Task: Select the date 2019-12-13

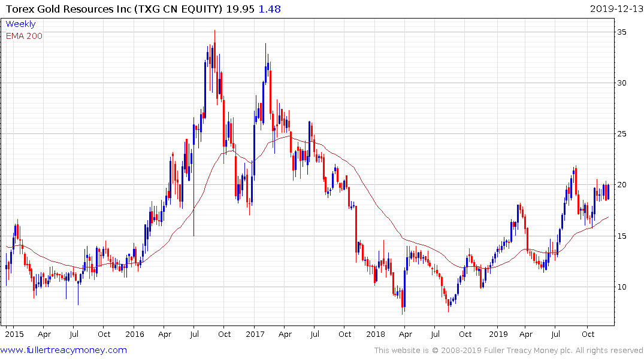Action: [616, 9]
